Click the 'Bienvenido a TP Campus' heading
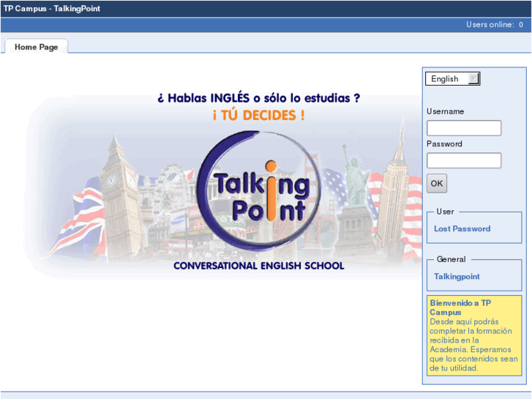Image resolution: width=532 pixels, height=399 pixels. [460, 307]
